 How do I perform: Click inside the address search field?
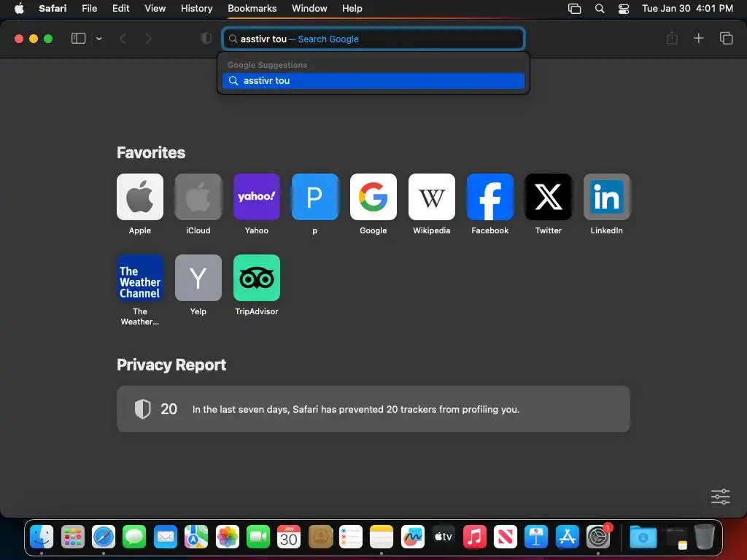point(373,39)
